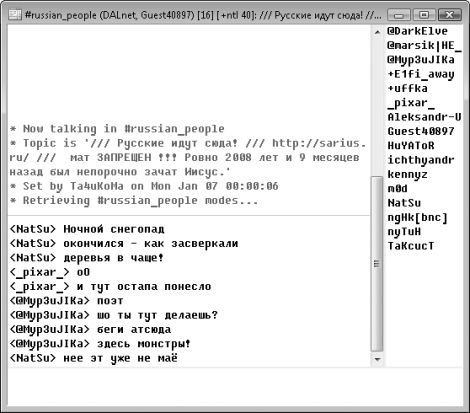Open the http://sarius.ru link in topic

319,143
